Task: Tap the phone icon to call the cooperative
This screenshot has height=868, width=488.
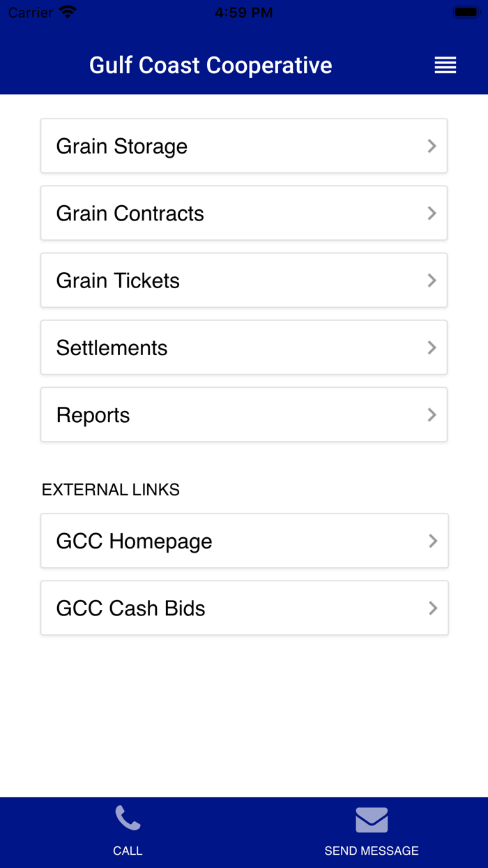Action: 128,816
